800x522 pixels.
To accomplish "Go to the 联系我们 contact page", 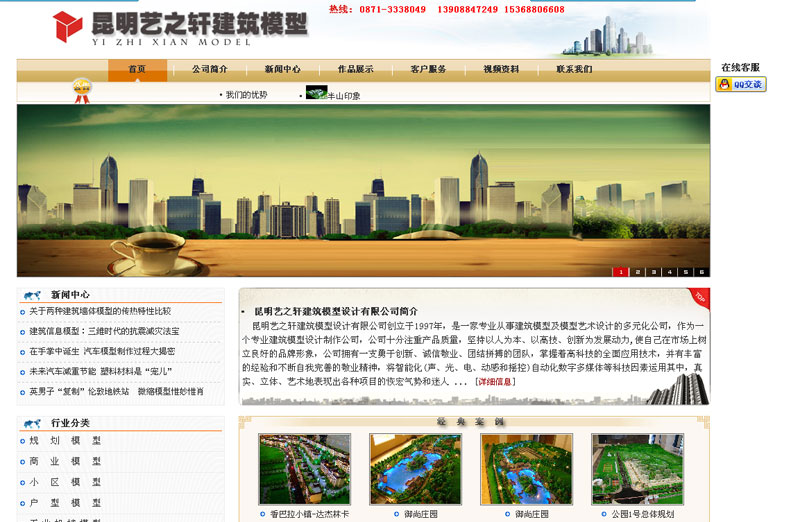I will click(574, 69).
